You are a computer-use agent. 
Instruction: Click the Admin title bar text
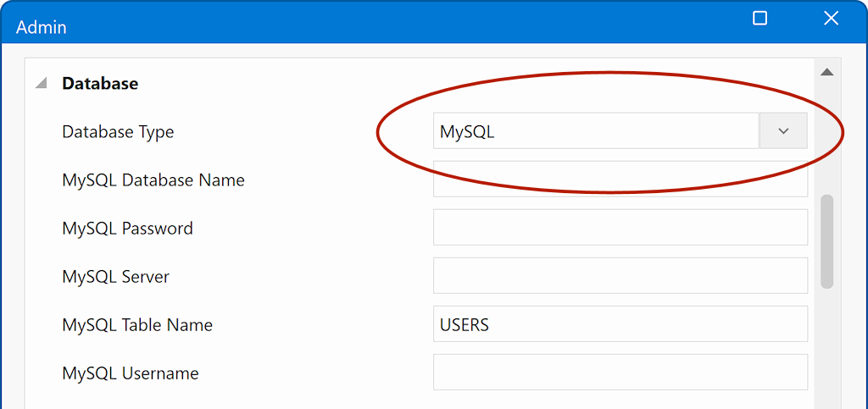click(x=42, y=27)
